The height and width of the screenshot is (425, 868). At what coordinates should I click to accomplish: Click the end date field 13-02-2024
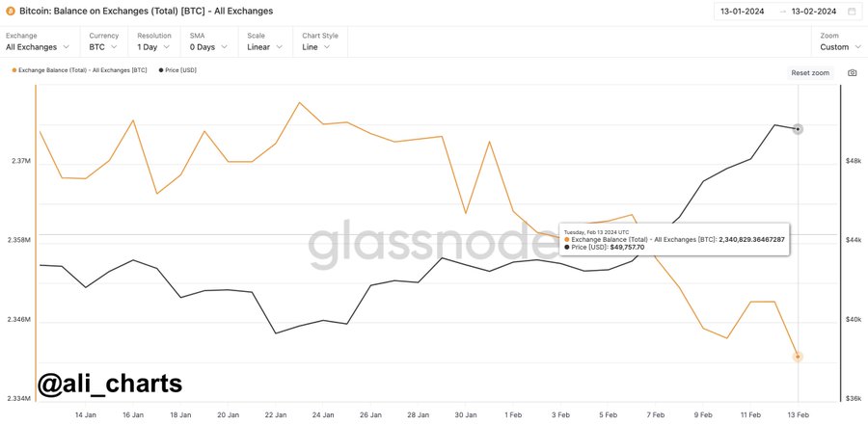point(813,12)
